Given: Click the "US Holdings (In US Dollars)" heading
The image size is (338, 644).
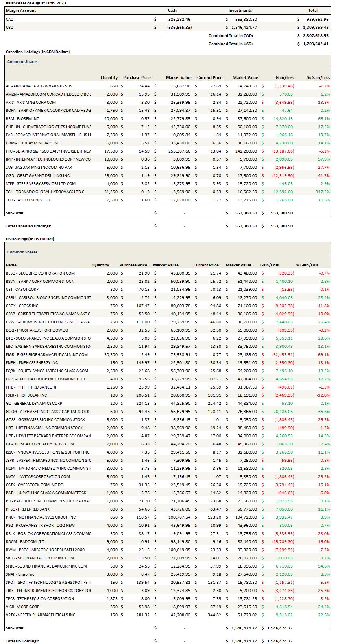Looking at the screenshot, I should click(30, 239).
